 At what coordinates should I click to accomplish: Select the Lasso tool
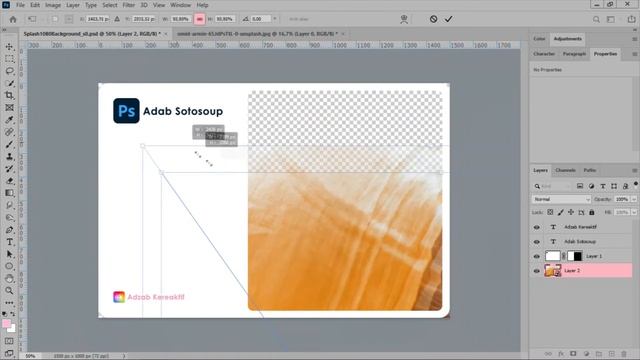tap(9, 71)
